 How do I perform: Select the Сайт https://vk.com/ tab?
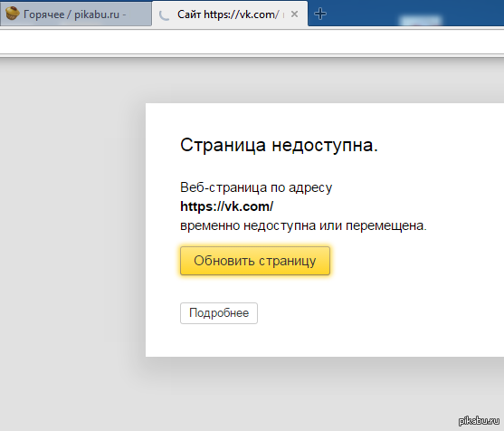click(230, 14)
